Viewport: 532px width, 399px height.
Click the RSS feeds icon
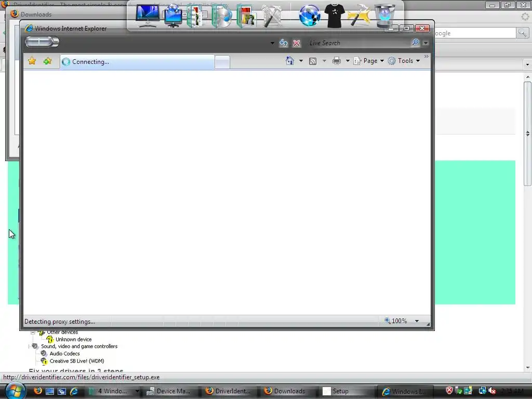(313, 61)
